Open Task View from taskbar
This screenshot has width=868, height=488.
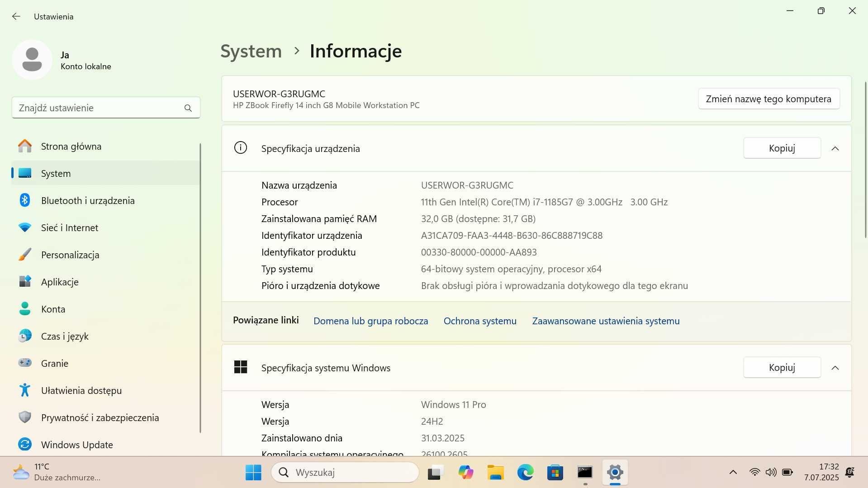435,472
